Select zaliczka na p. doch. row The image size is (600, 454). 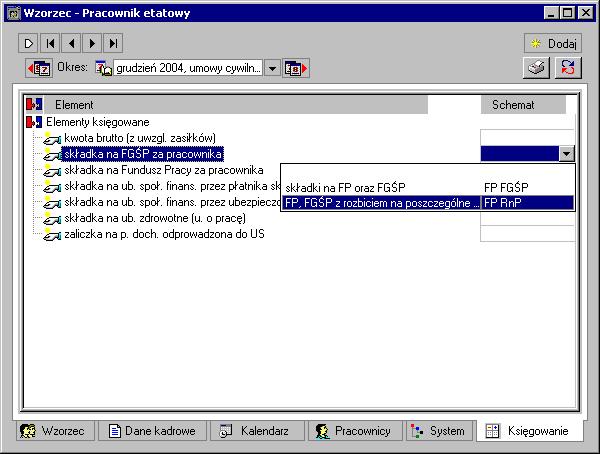coord(164,234)
